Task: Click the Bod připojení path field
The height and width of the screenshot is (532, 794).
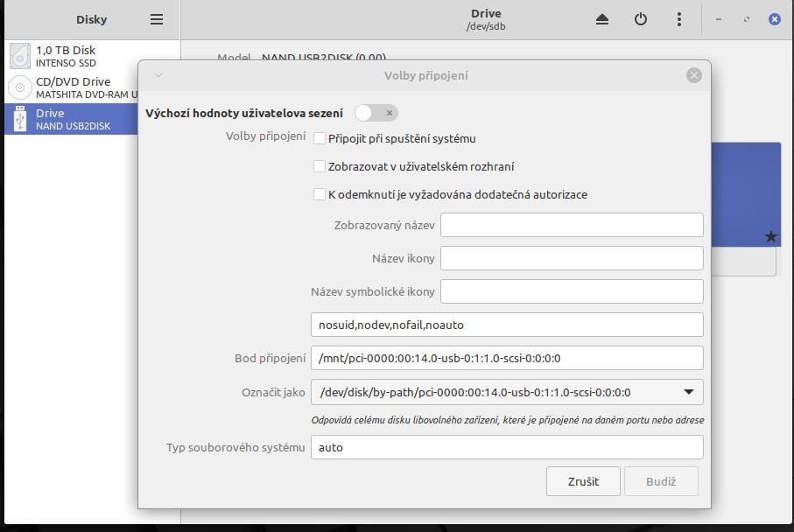Action: tap(507, 358)
